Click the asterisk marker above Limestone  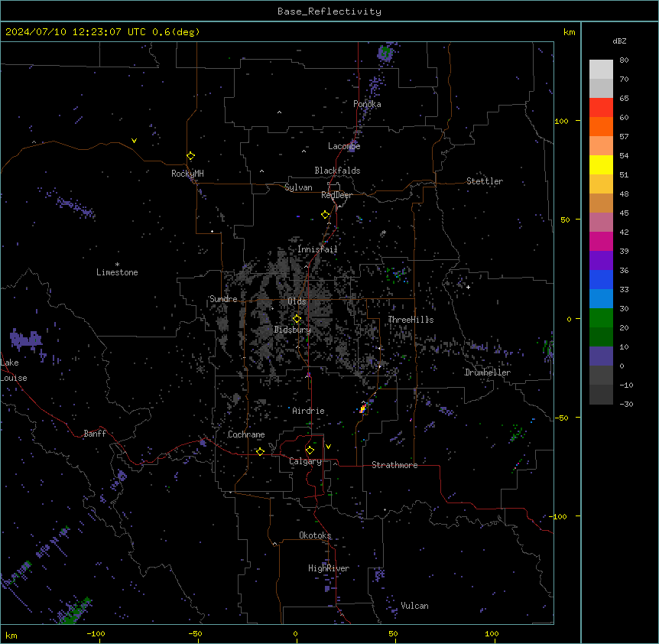(x=117, y=265)
